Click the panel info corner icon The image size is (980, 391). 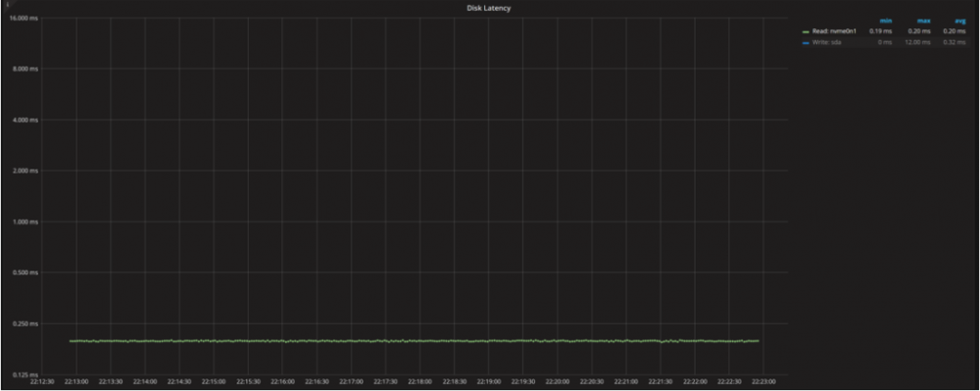click(8, 4)
